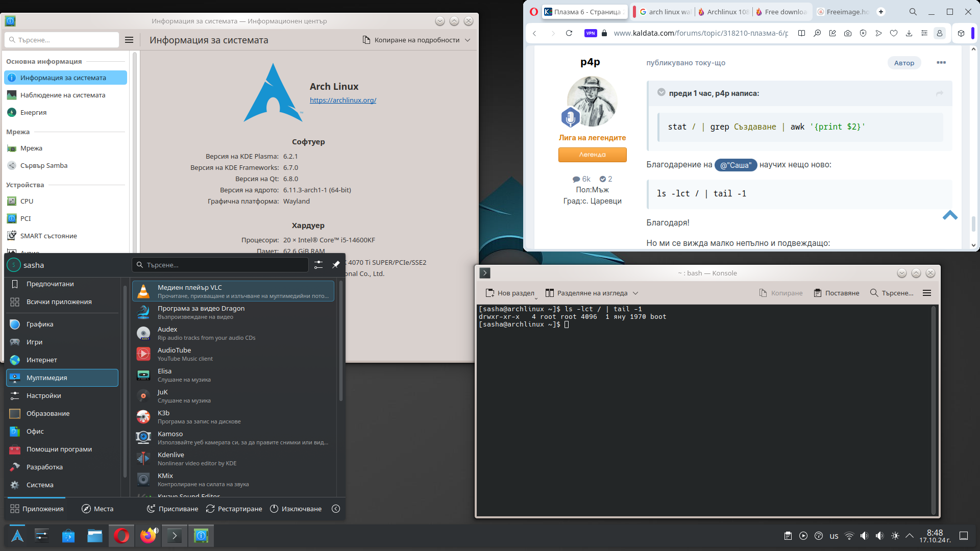The height and width of the screenshot is (551, 980).
Task: Open info center hamburger menu
Action: [x=129, y=40]
